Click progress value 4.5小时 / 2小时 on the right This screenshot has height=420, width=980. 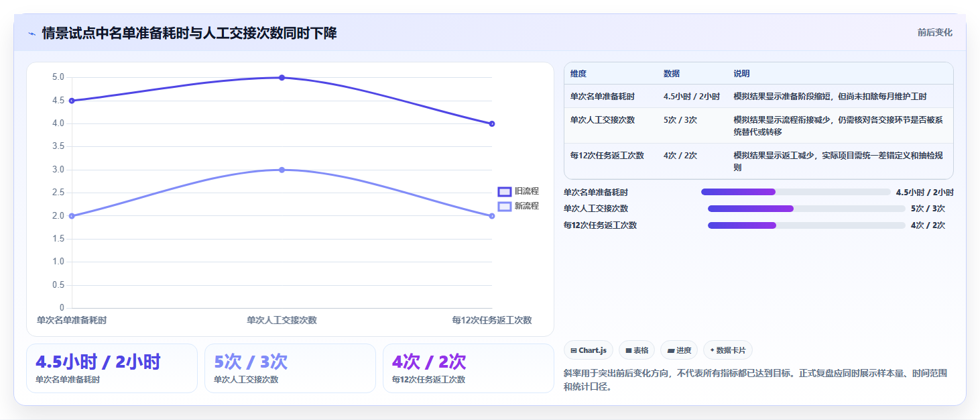click(x=924, y=192)
